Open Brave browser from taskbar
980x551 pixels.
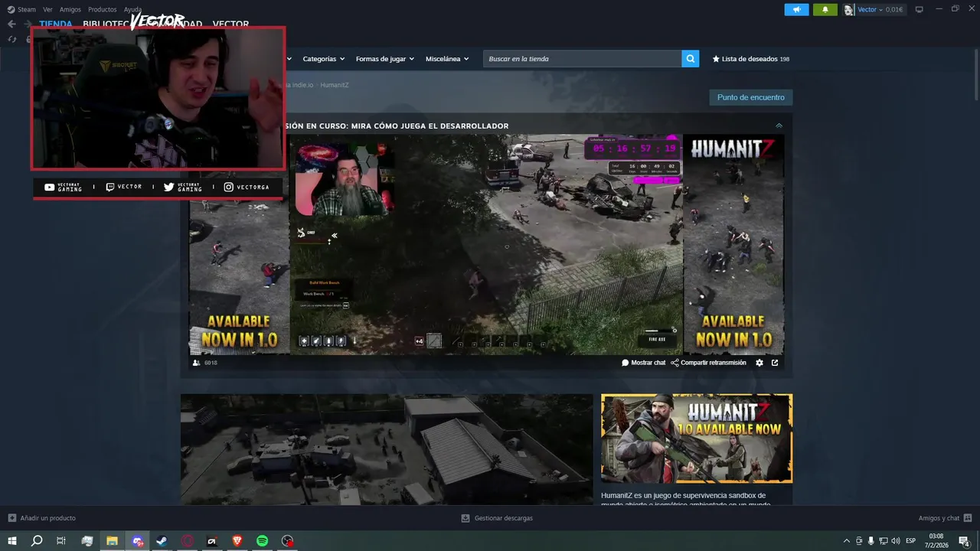pos(237,541)
